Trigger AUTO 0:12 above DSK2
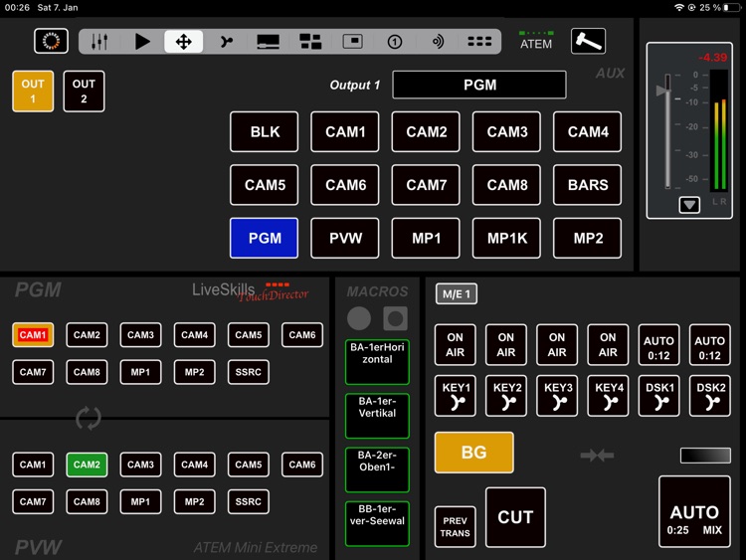 (710, 345)
